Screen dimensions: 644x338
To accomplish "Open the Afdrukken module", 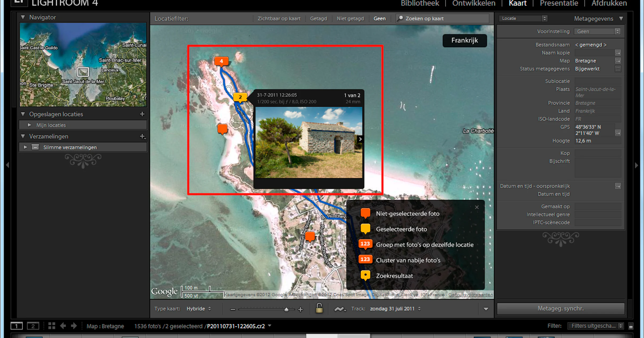I will (x=609, y=3).
